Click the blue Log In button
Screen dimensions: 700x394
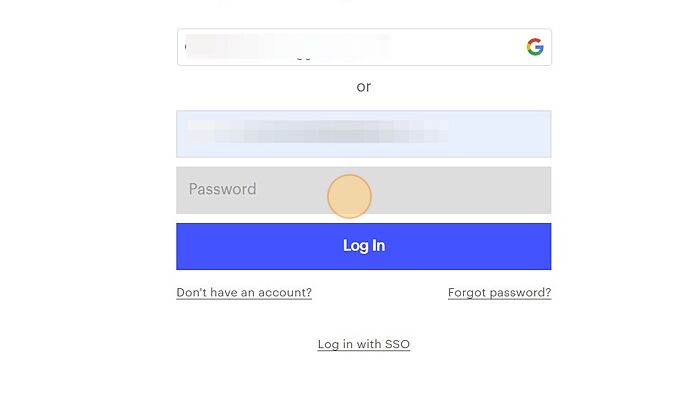(x=364, y=246)
